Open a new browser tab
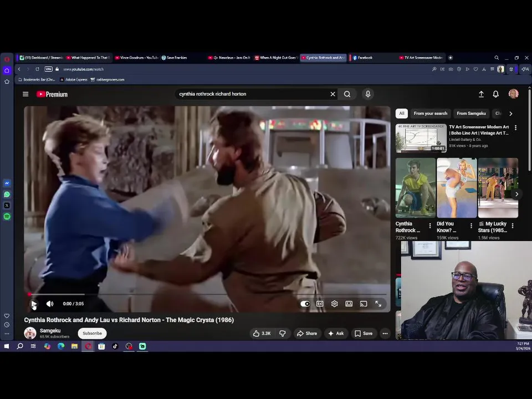This screenshot has width=532, height=399. [451, 58]
